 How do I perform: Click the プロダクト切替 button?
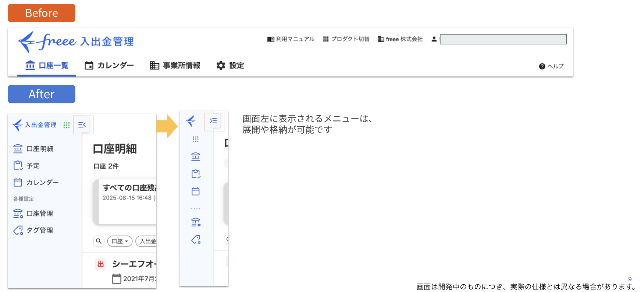coord(346,39)
